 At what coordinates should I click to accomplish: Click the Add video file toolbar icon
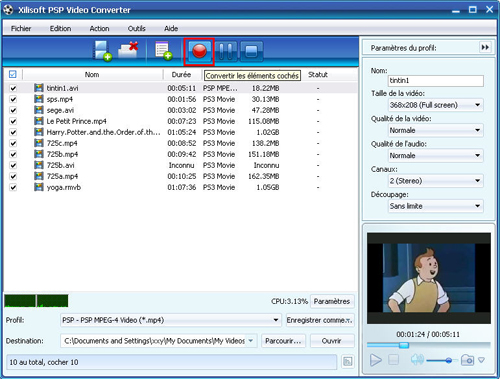pyautogui.click(x=102, y=51)
